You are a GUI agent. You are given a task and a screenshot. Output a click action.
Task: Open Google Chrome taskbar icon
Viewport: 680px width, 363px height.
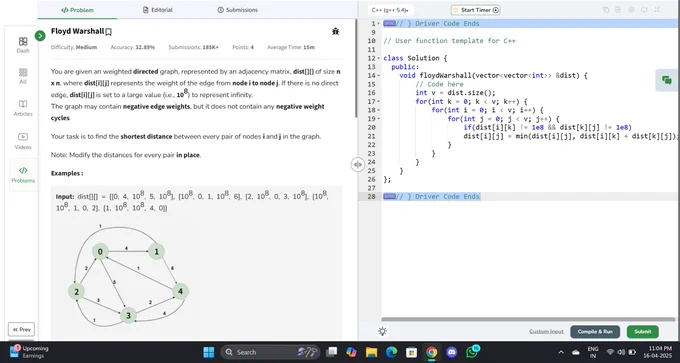431,352
